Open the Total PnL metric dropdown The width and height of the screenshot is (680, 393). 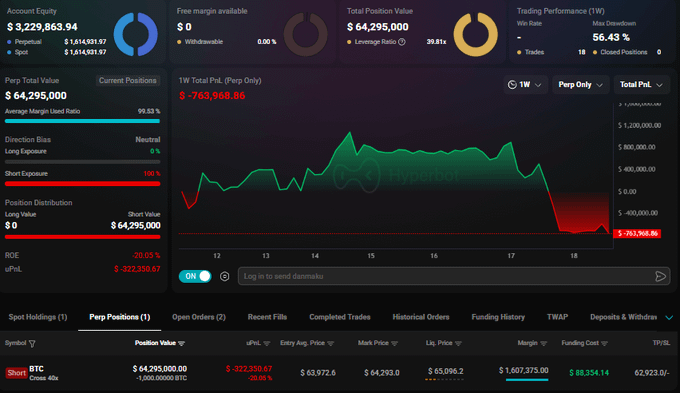pyautogui.click(x=641, y=85)
